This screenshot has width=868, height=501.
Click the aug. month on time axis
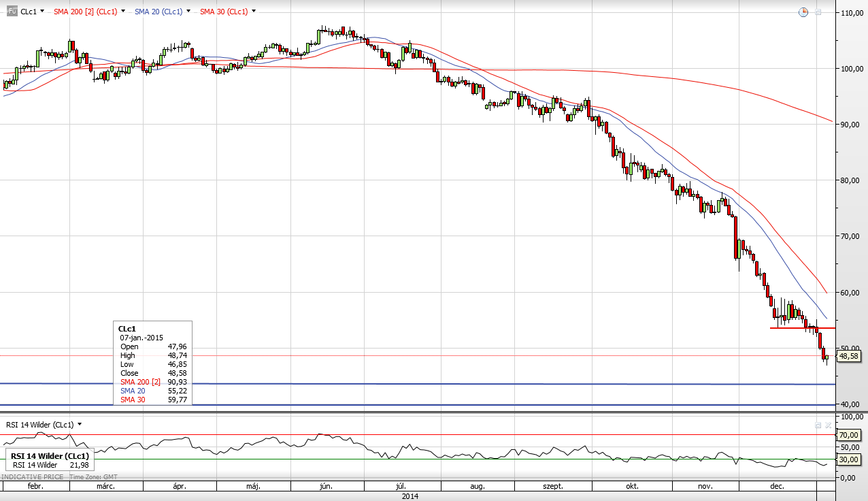click(x=478, y=486)
